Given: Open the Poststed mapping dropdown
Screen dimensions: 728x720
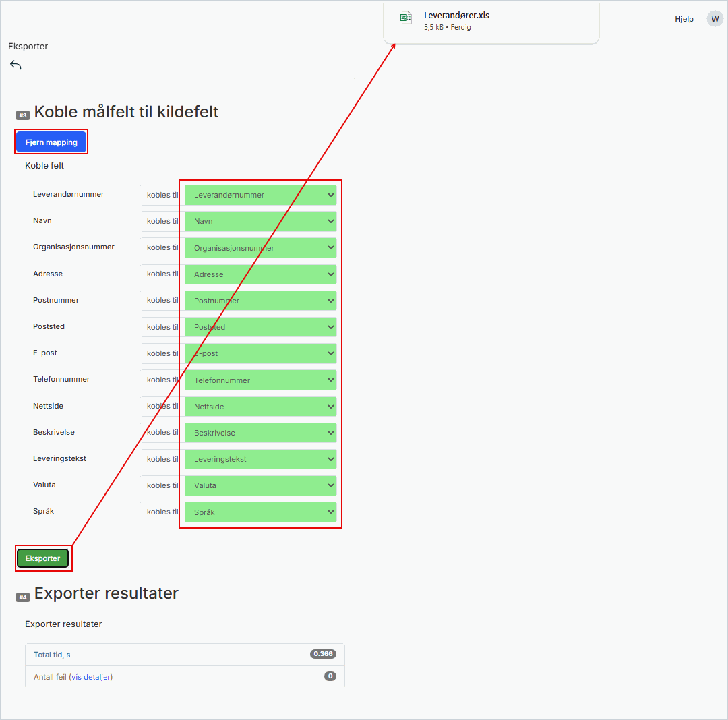Looking at the screenshot, I should point(260,327).
